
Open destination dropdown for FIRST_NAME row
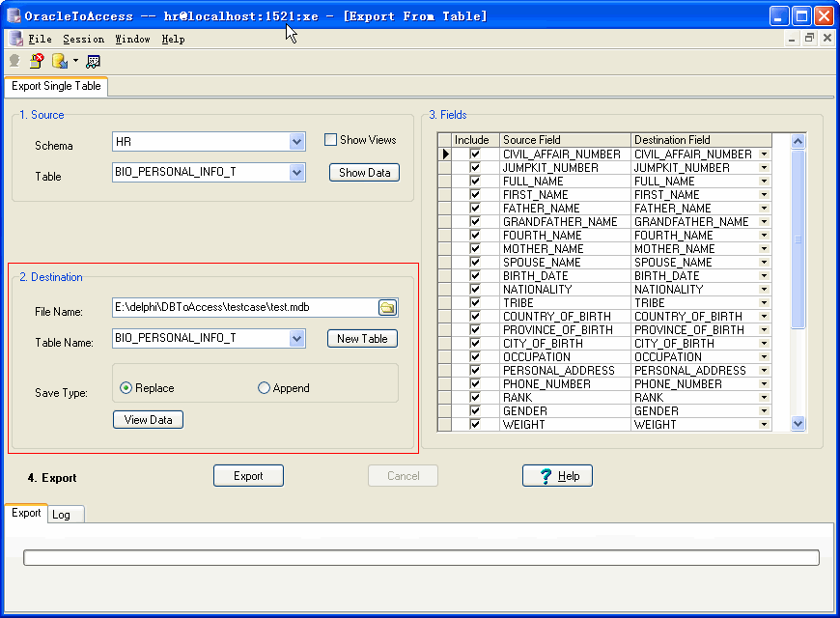click(765, 194)
